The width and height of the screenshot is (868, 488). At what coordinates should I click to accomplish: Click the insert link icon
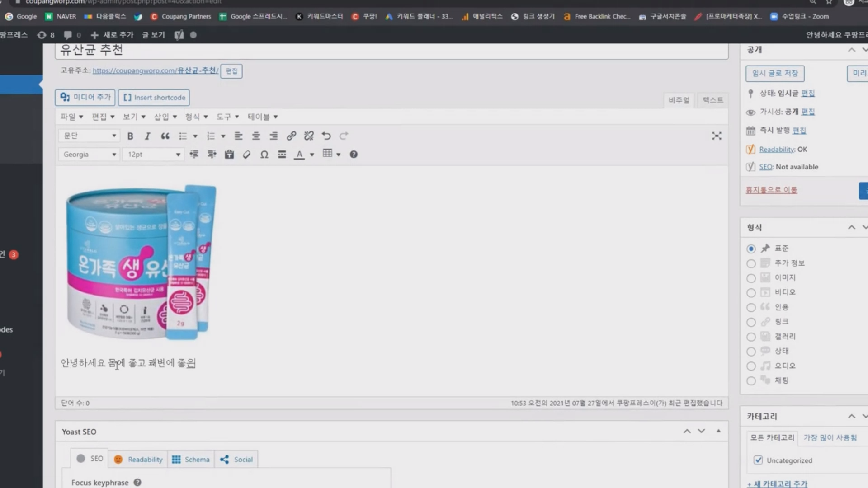click(291, 136)
